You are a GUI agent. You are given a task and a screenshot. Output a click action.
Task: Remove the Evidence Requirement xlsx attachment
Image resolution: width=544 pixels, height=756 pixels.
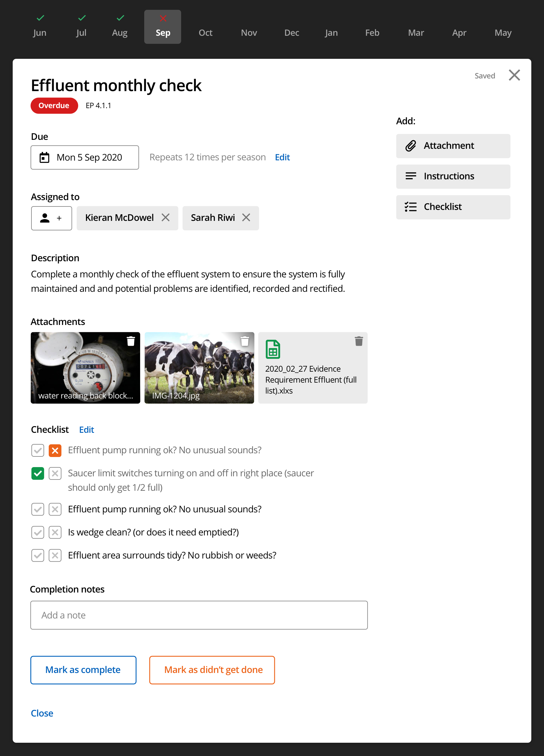coord(359,341)
